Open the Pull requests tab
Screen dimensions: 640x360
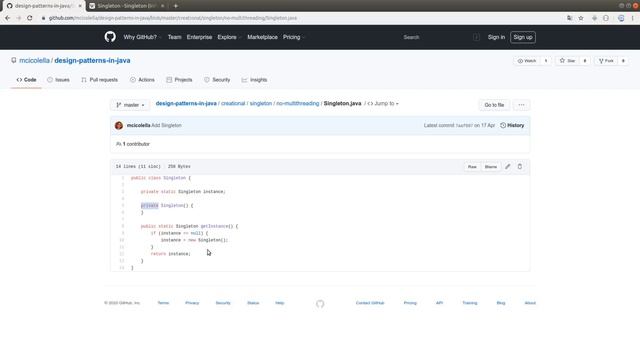click(100, 80)
